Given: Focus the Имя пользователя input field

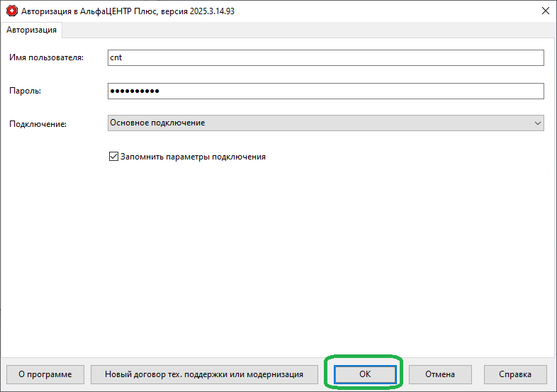Looking at the screenshot, I should [326, 57].
